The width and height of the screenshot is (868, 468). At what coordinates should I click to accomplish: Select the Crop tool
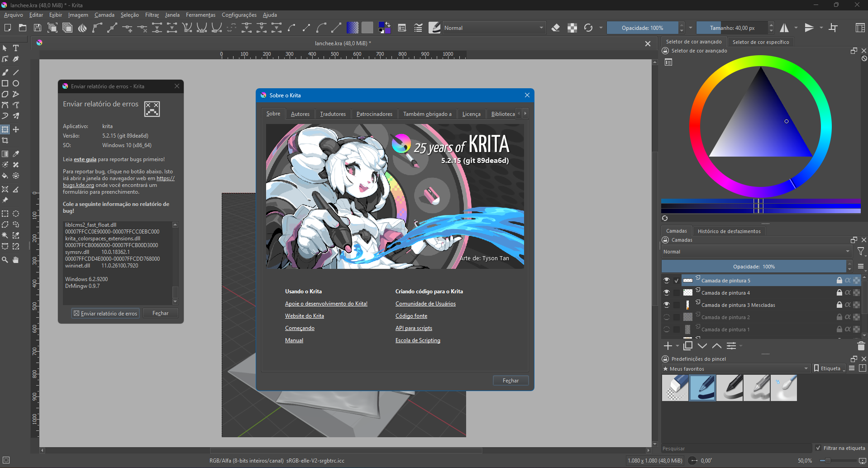(x=5, y=141)
